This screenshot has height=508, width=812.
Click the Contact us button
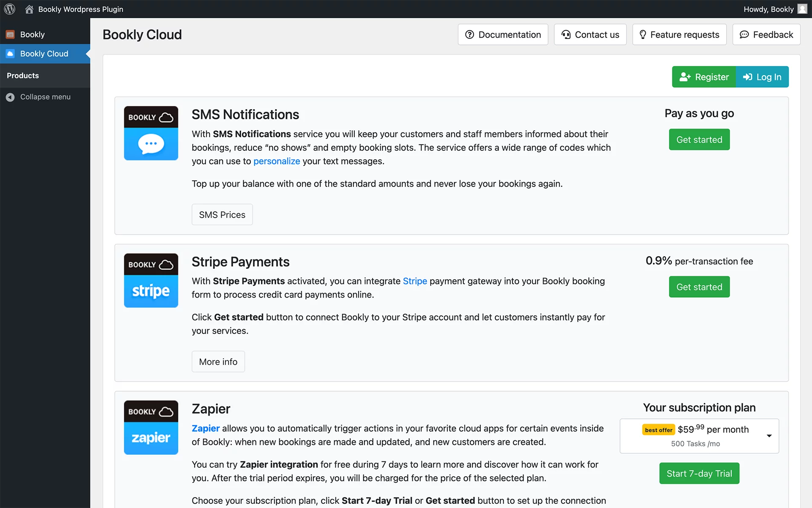[590, 35]
